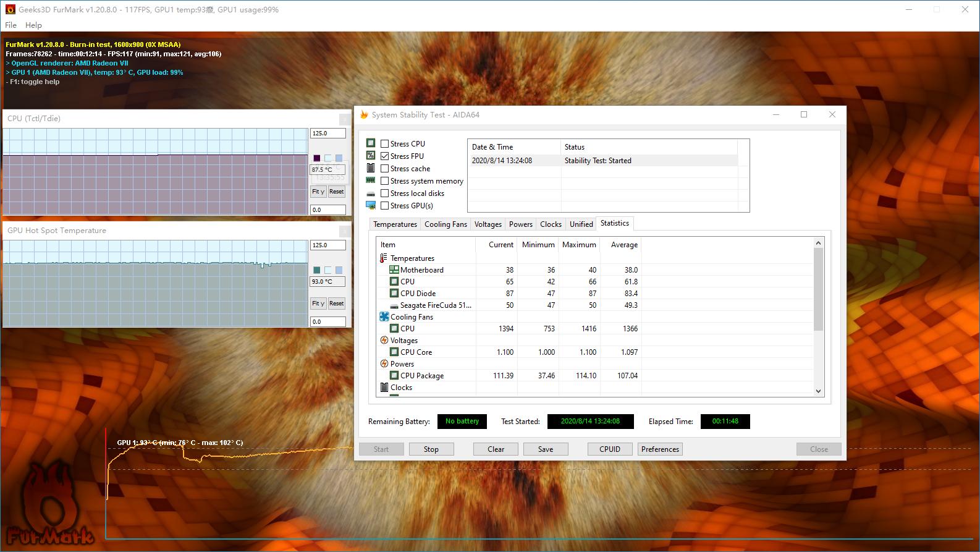980x552 pixels.
Task: Click the blue fan icon for Cooling Fans
Action: (384, 317)
